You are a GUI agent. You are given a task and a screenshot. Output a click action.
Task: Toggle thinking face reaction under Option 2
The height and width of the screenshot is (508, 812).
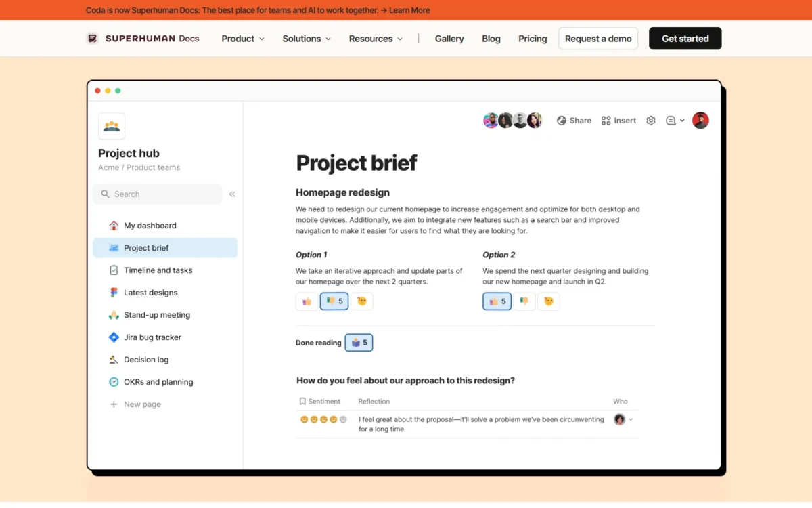coord(549,301)
